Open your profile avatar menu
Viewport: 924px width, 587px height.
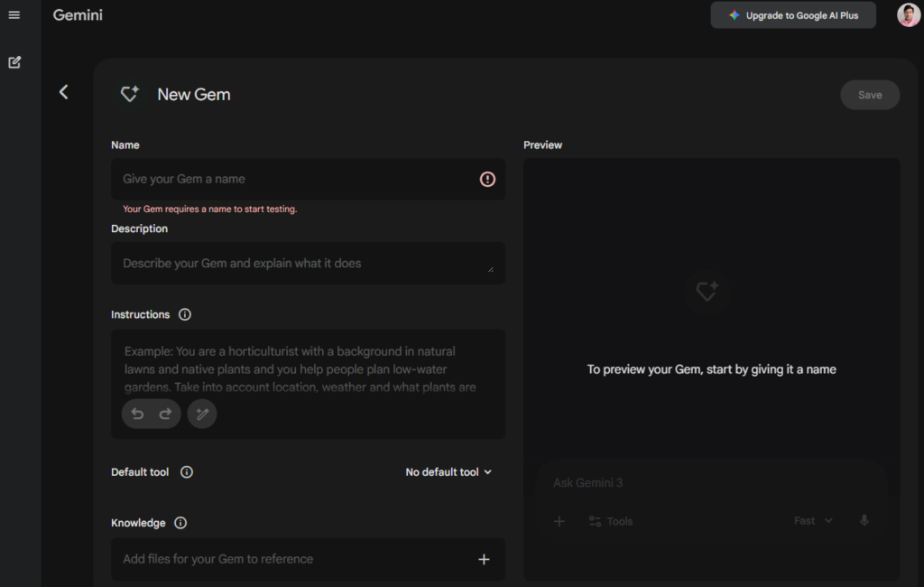coord(908,14)
